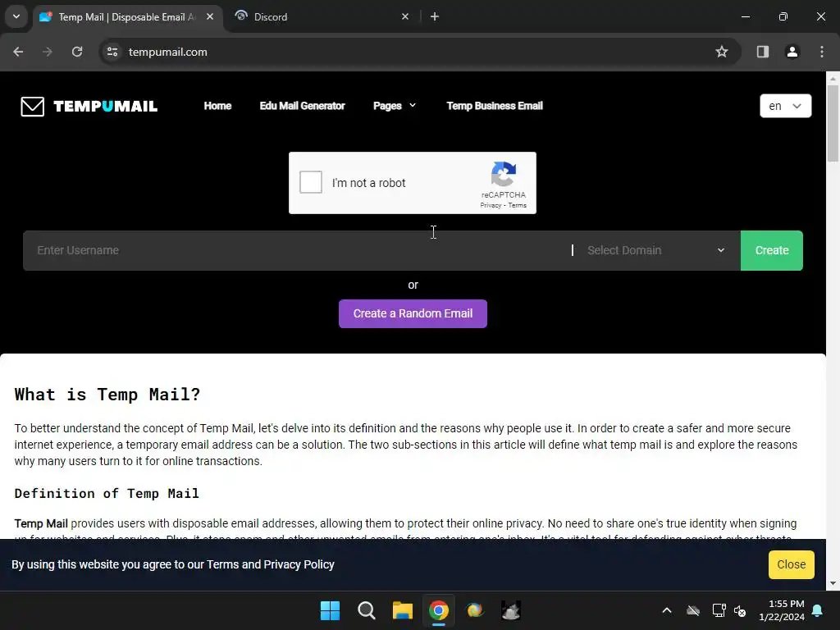Click the 'Definition of Temp Mail' heading
The height and width of the screenshot is (630, 840).
point(107,493)
